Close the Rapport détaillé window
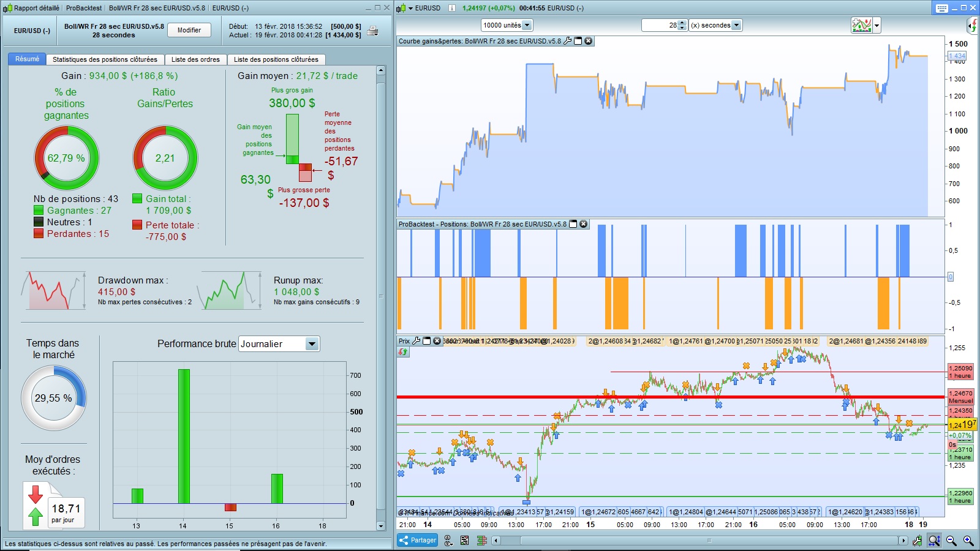980x551 pixels. (386, 8)
